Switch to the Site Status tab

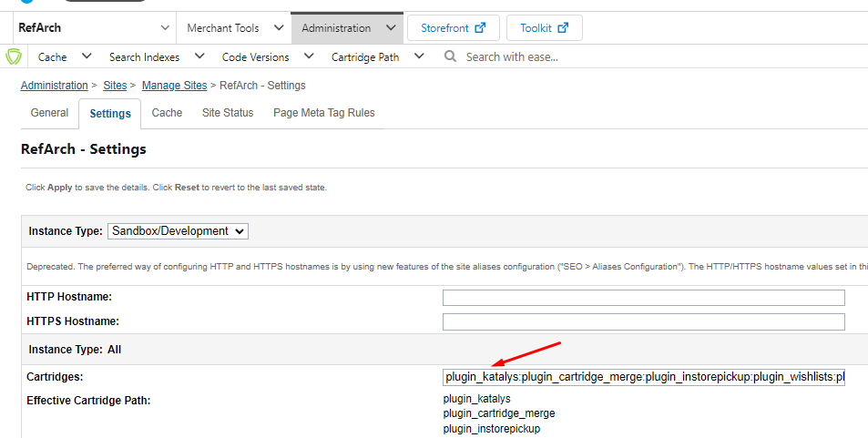pyautogui.click(x=228, y=113)
